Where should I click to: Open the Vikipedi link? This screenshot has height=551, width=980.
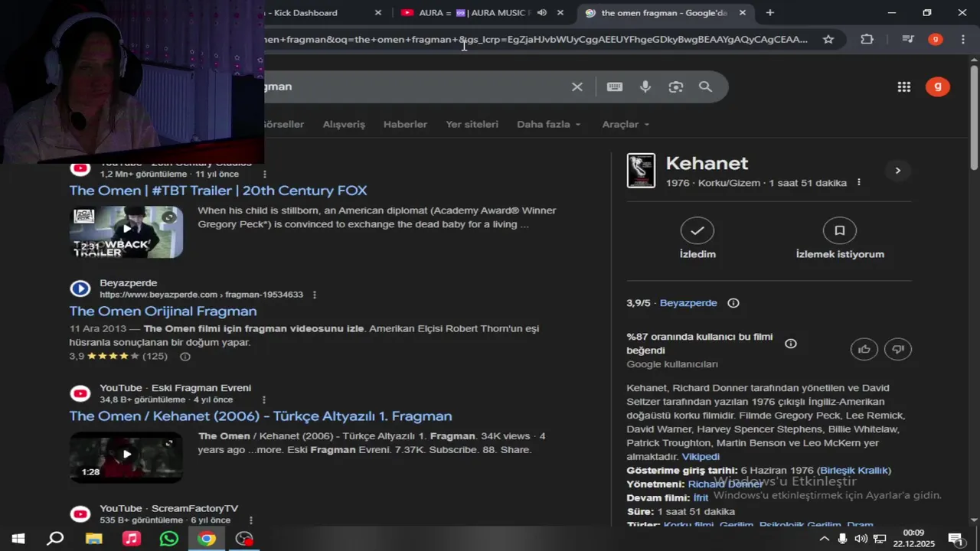pyautogui.click(x=701, y=457)
